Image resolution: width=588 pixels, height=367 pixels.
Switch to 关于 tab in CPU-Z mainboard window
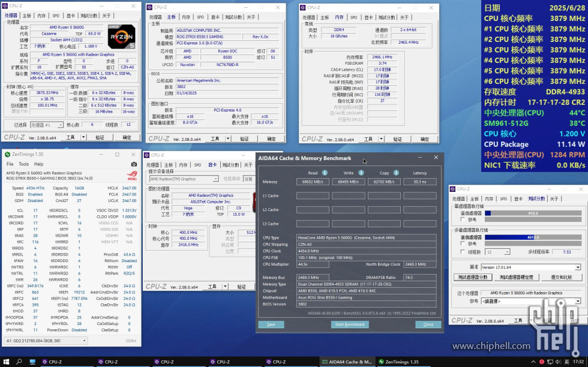(x=251, y=17)
